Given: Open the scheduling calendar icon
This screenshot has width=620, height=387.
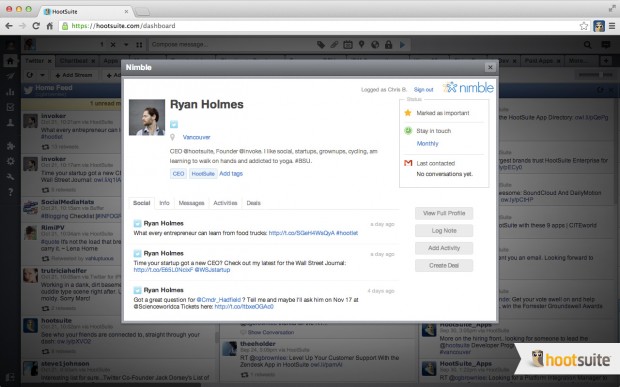Looking at the screenshot, I should pyautogui.click(x=348, y=45).
